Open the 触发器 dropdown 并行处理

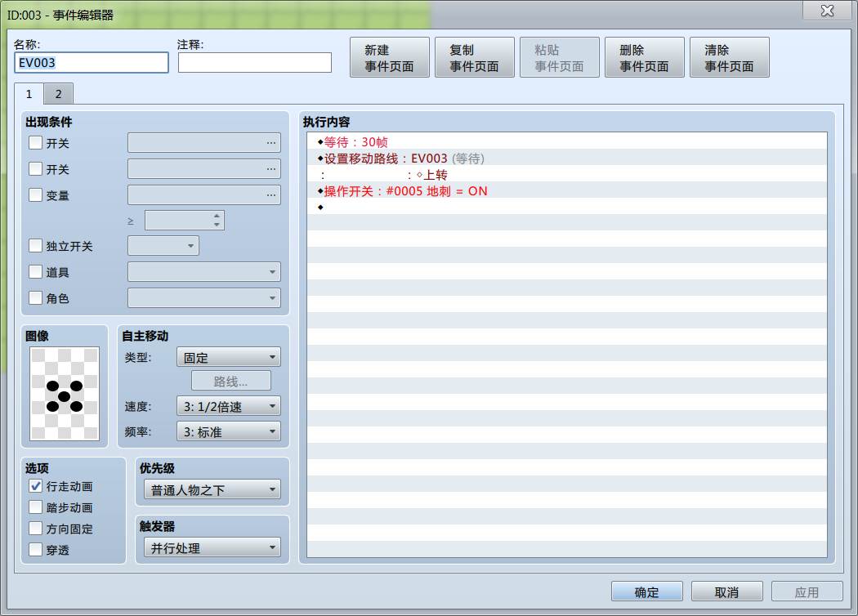(x=212, y=547)
